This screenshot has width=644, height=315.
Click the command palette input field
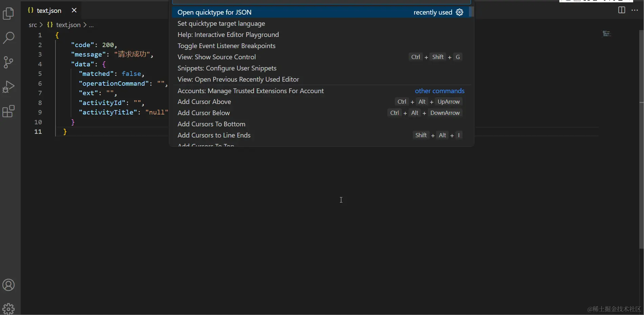click(322, 2)
